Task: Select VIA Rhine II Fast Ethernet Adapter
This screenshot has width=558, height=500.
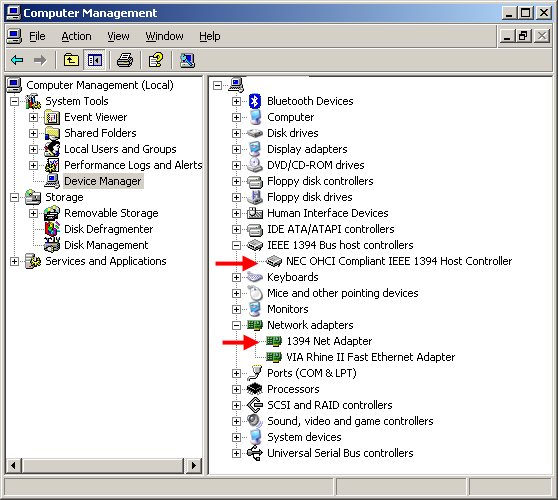Action: (x=370, y=357)
